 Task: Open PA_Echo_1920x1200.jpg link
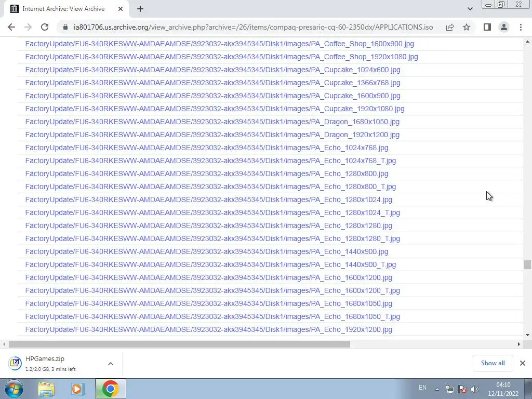tap(209, 329)
